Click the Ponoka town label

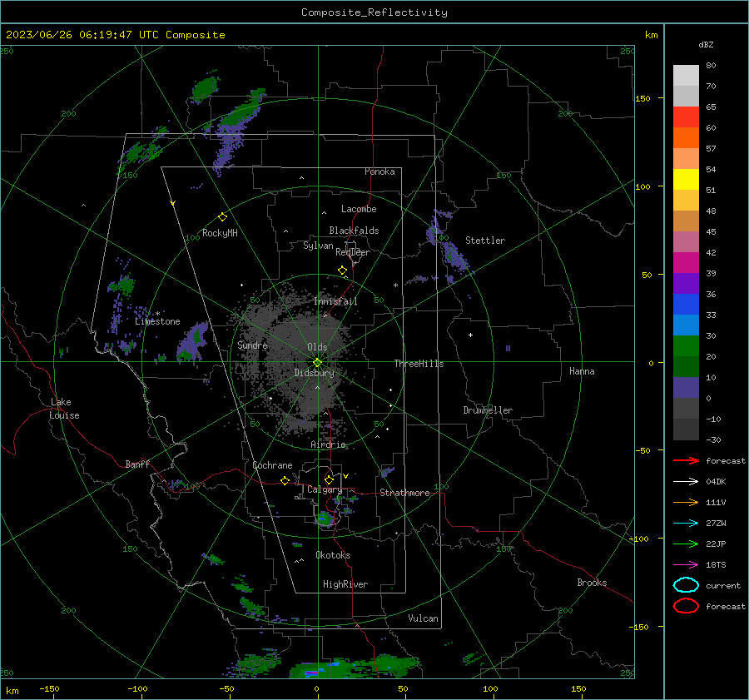(379, 171)
